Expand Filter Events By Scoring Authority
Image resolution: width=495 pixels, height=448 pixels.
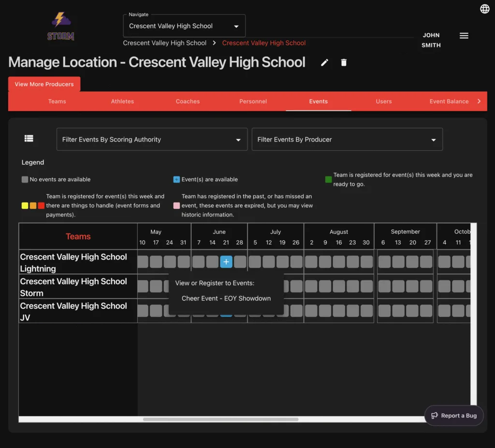click(152, 140)
